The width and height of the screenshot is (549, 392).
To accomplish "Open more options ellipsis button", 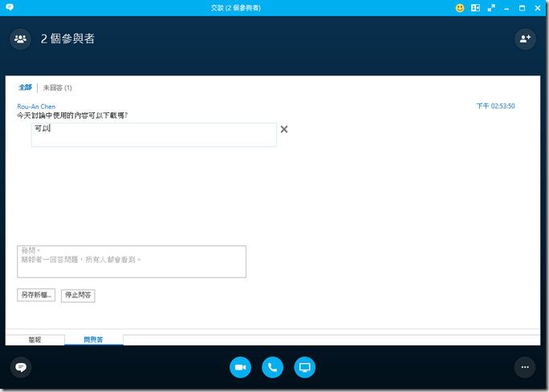I will 525,367.
